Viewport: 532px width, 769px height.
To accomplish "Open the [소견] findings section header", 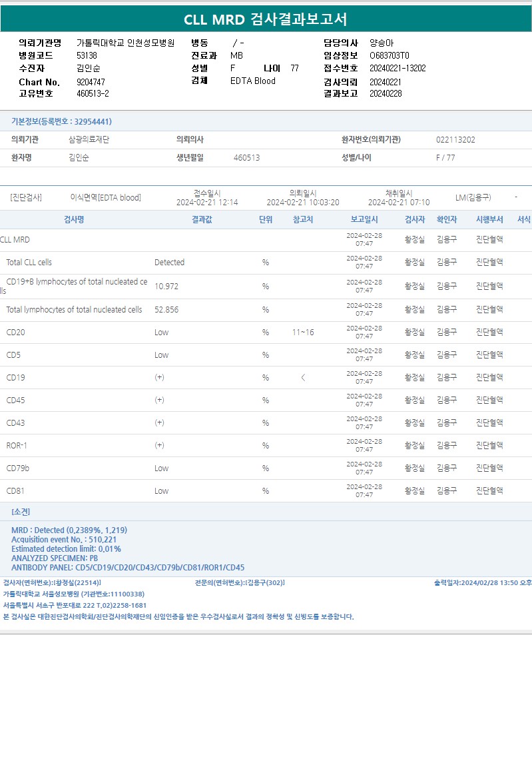I will (21, 512).
